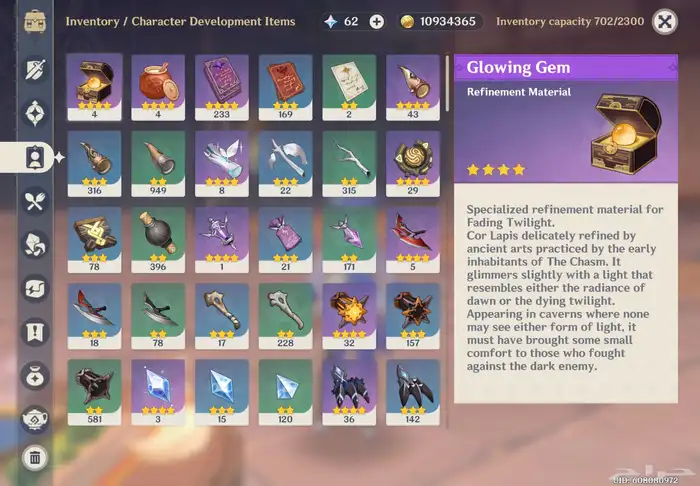Open the Weapons inventory tab
Screen dimensions: 700x486
[x=35, y=70]
